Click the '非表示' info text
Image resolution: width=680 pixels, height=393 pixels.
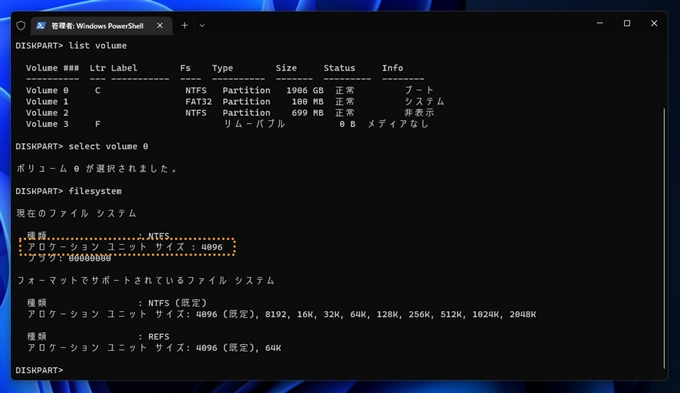pos(419,113)
